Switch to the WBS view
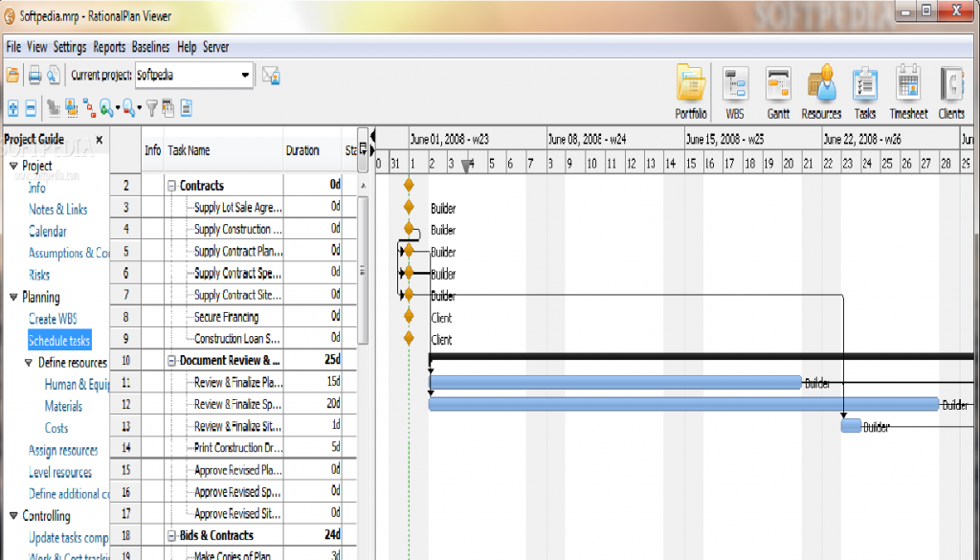 tap(734, 86)
